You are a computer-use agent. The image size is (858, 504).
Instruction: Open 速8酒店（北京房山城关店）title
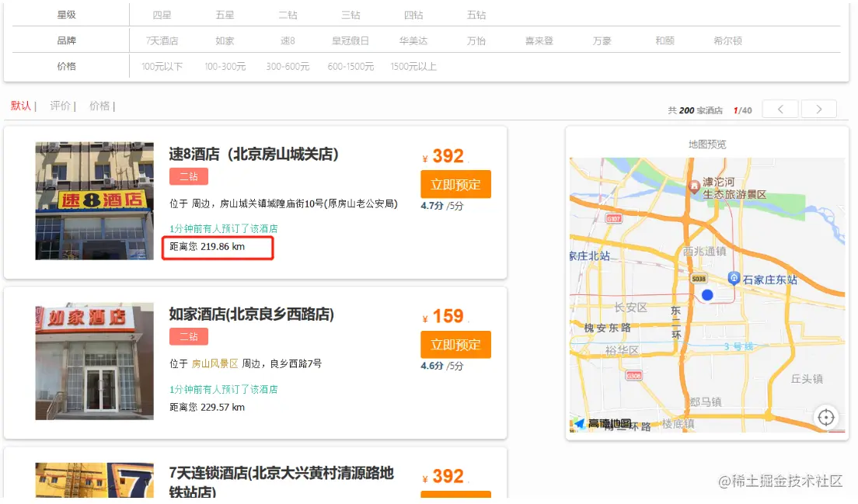253,155
